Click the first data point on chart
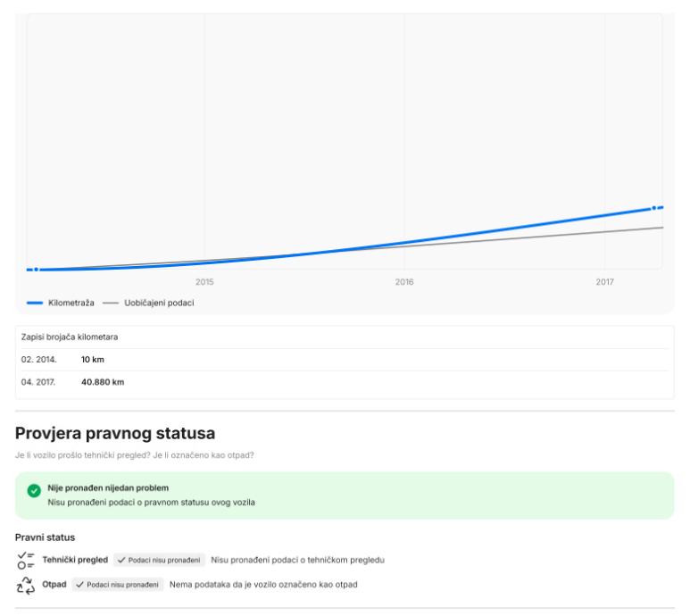This screenshot has height=616, width=690. 36,269
